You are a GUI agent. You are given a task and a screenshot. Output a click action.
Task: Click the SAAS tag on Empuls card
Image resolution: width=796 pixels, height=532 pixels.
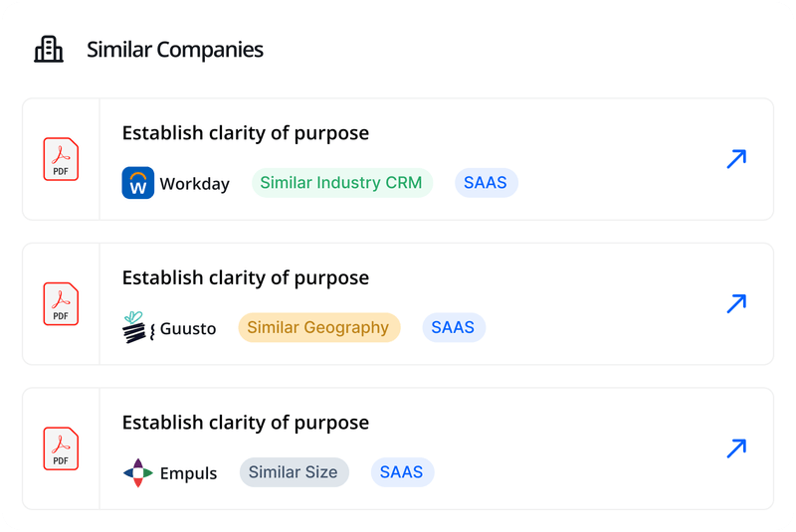point(402,472)
